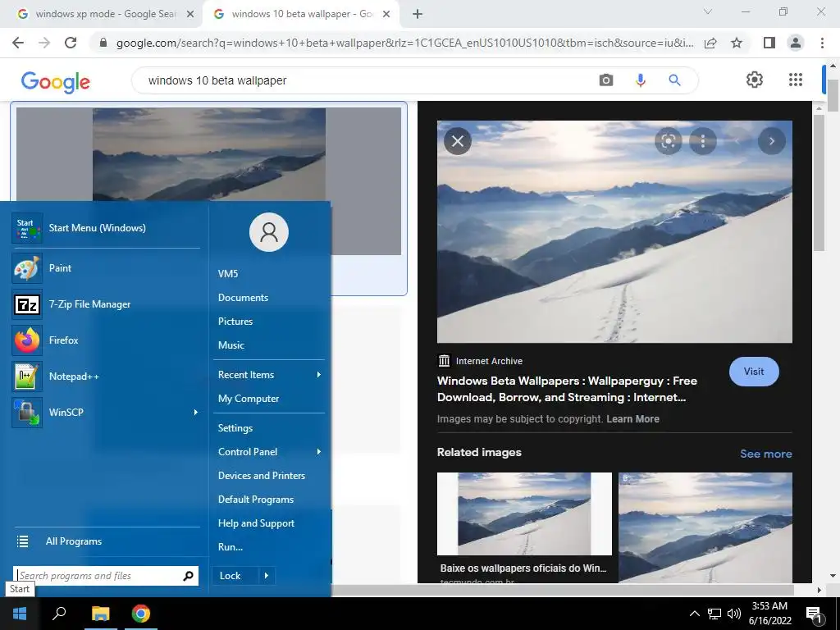Open the notification center icon

[814, 614]
